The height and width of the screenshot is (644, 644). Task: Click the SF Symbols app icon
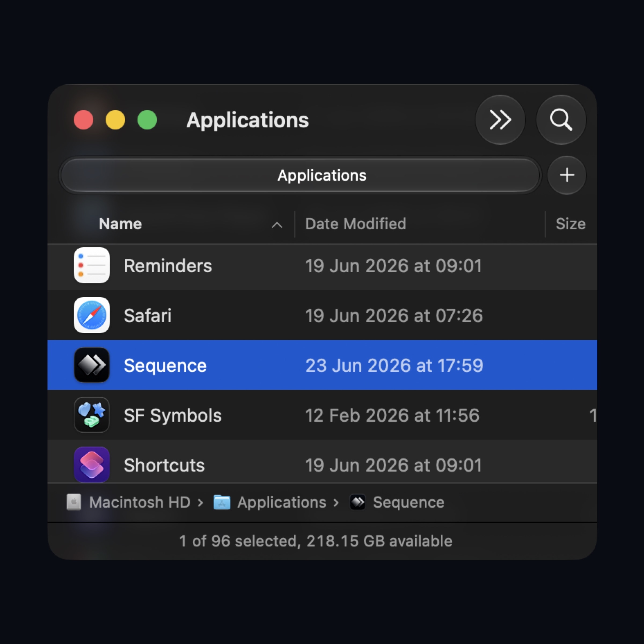tap(92, 415)
